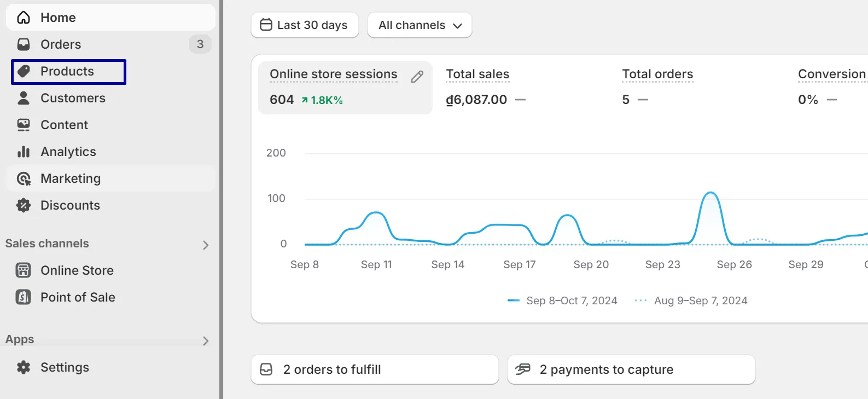This screenshot has width=868, height=399.
Task: Edit the Online store sessions metric pencil
Action: pos(417,77)
